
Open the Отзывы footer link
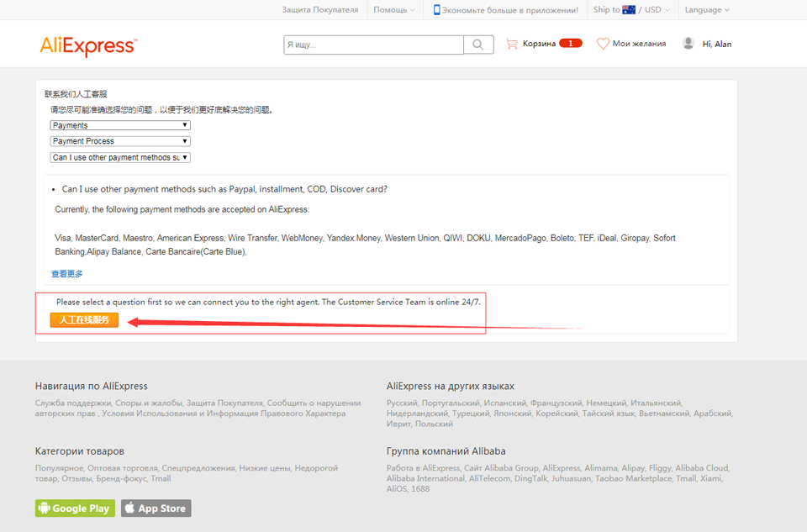[x=77, y=478]
